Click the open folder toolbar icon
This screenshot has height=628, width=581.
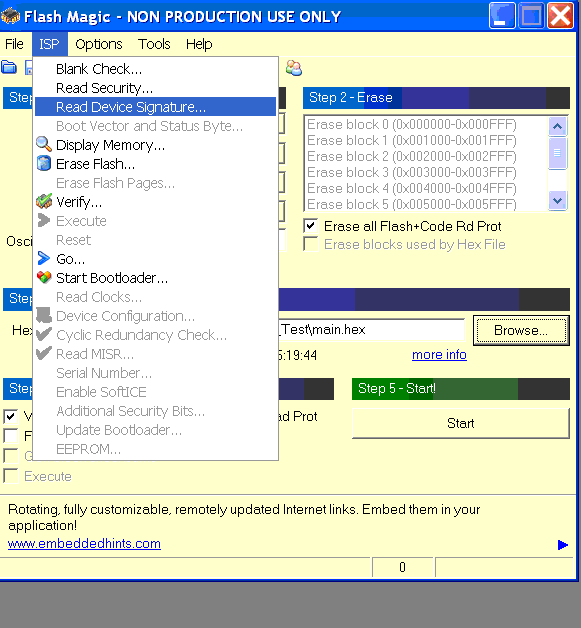(x=9, y=68)
